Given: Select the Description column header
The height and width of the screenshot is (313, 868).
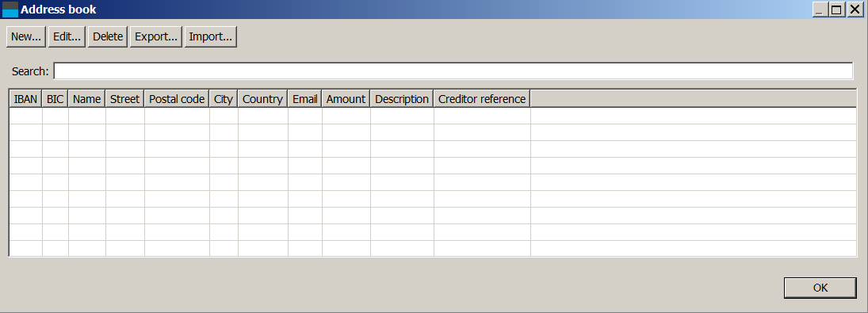Looking at the screenshot, I should point(402,99).
